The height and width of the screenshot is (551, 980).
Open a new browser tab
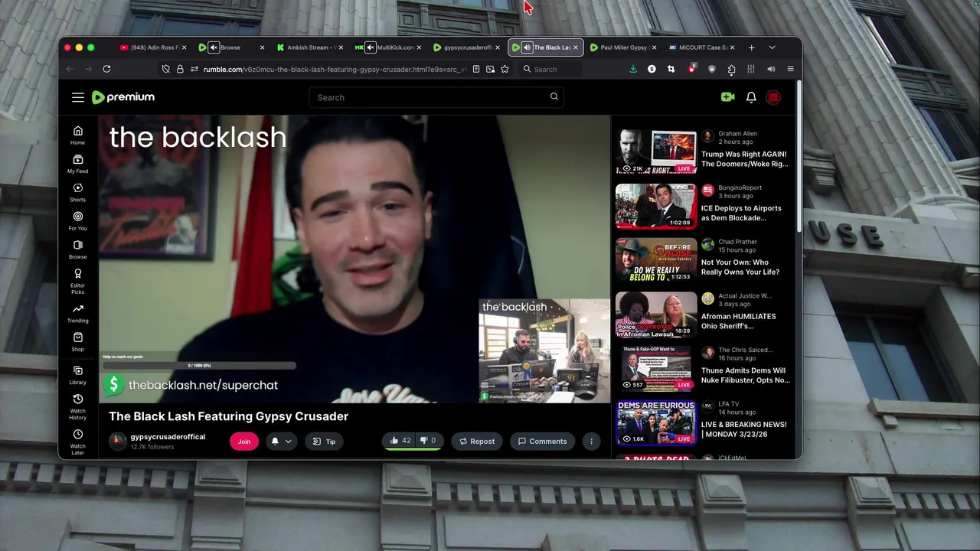point(751,47)
